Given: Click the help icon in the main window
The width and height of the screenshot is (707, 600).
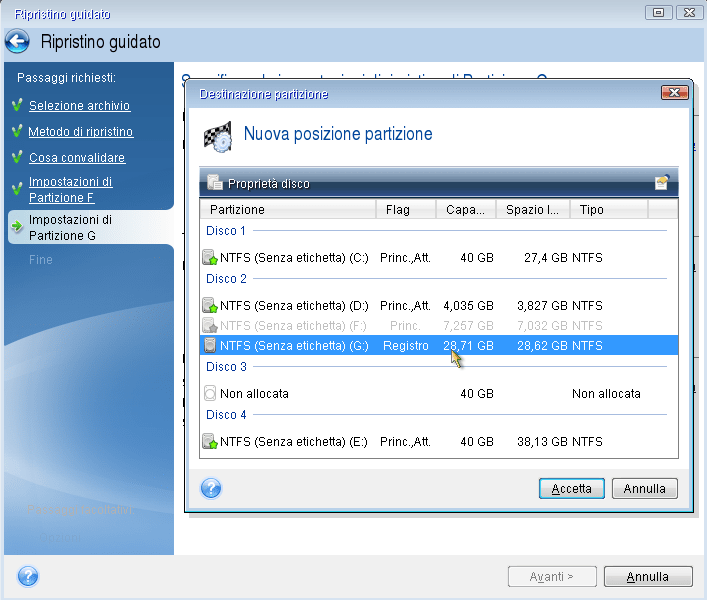Looking at the screenshot, I should click(28, 577).
